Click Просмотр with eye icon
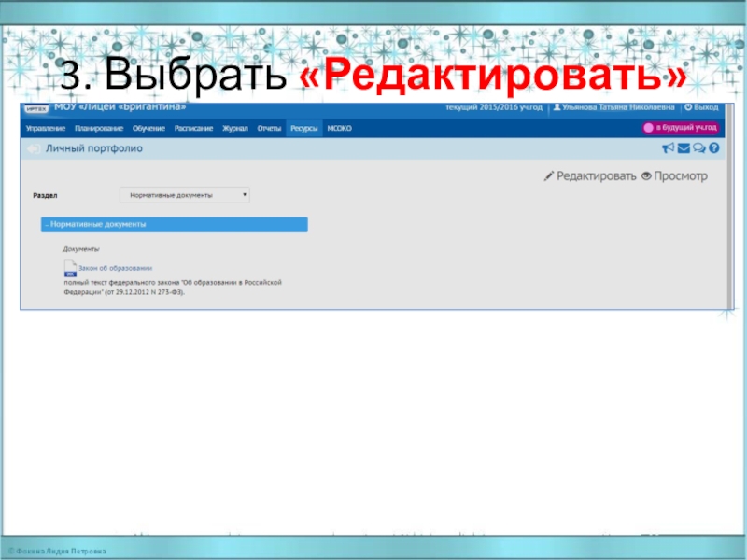The image size is (747, 560). pos(674,176)
